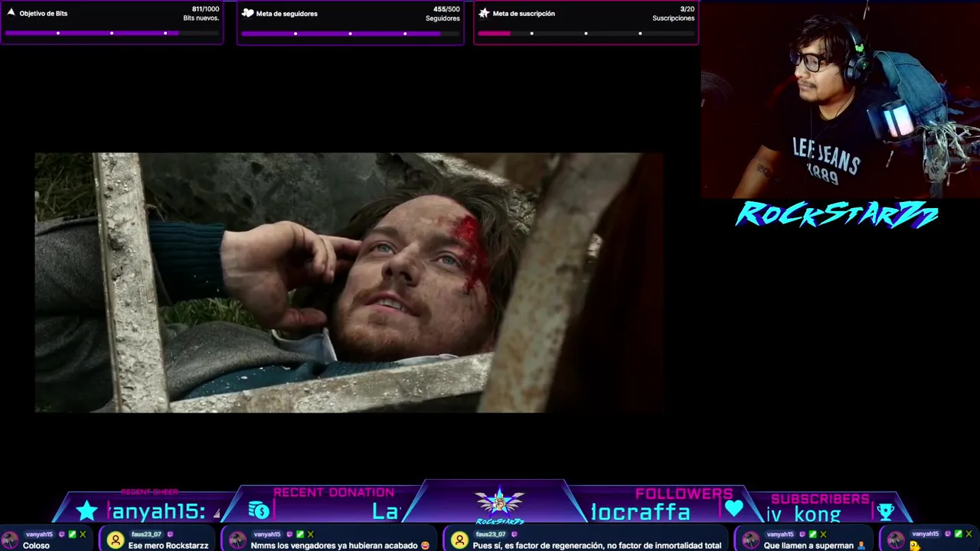Click the RockStarZz neon logo text
This screenshot has height=551, width=980.
836,215
